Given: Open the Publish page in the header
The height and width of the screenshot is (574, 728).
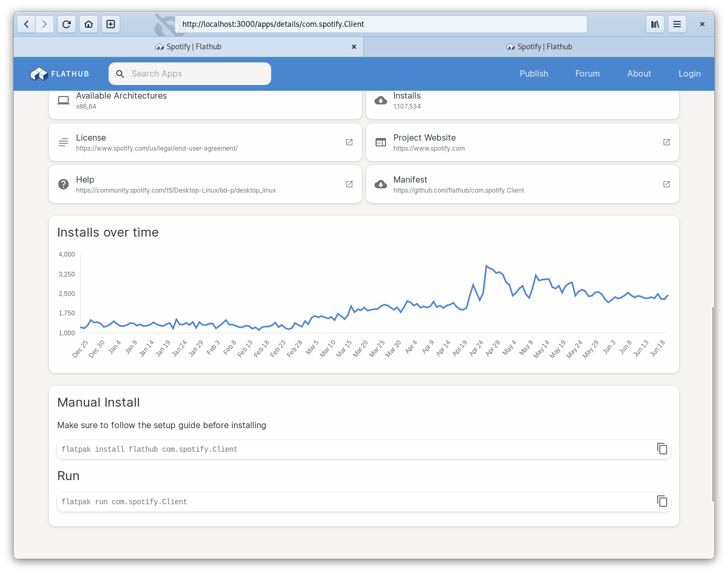Looking at the screenshot, I should tap(534, 74).
